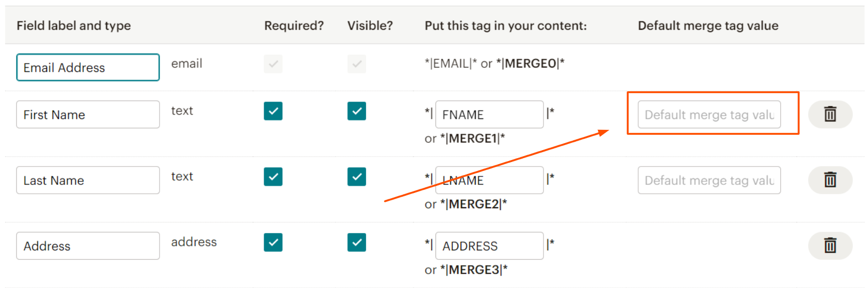Click disabled Visible checkbox for email
This screenshot has width=868, height=288.
tap(357, 64)
